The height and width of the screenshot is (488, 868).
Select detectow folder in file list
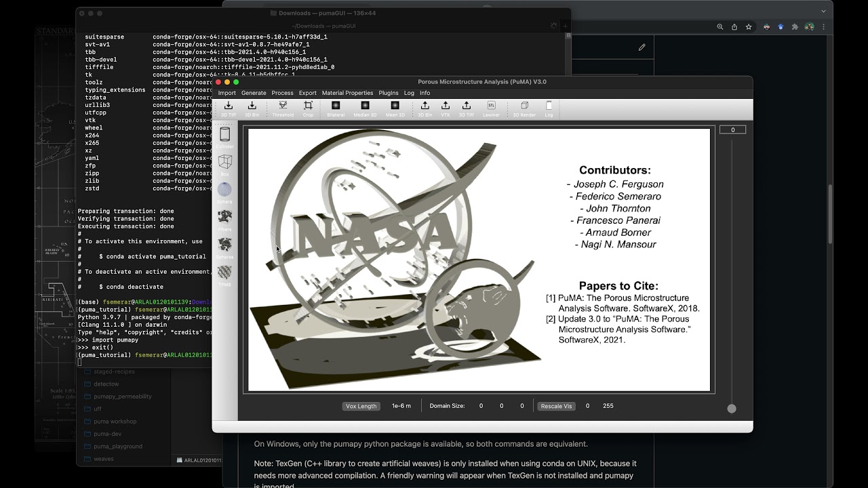tap(106, 384)
